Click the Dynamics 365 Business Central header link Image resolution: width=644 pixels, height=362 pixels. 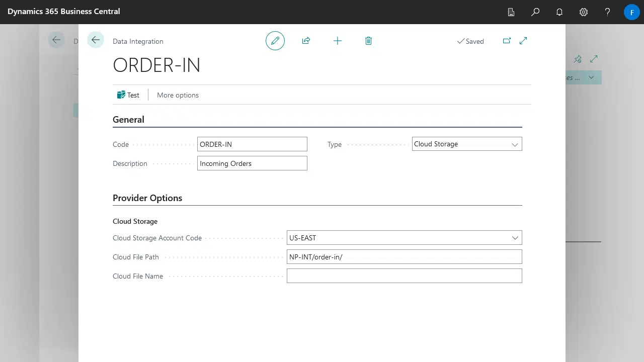pyautogui.click(x=63, y=11)
